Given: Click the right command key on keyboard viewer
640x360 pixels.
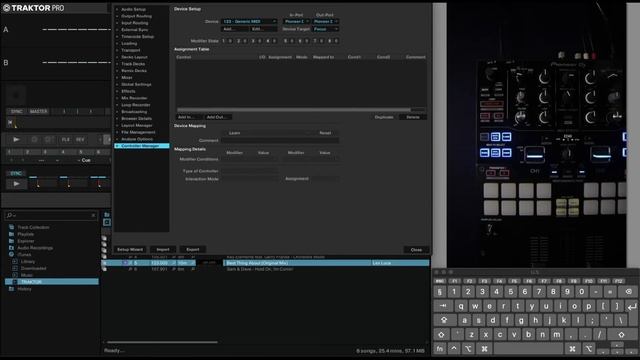Looking at the screenshot, I should coord(572,349).
